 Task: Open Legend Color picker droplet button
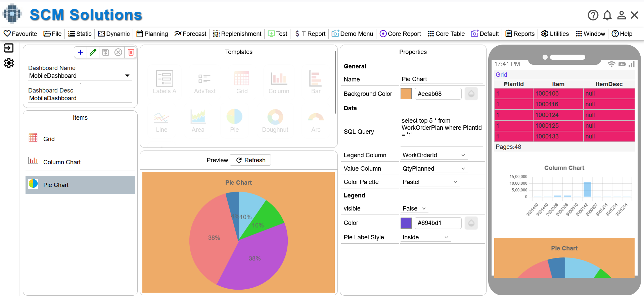tap(471, 223)
